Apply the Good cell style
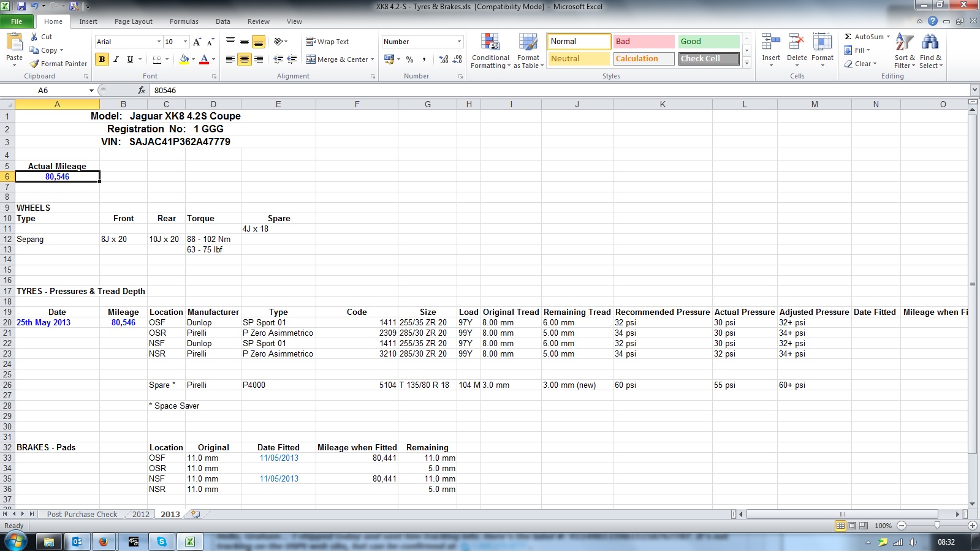 (x=708, y=42)
